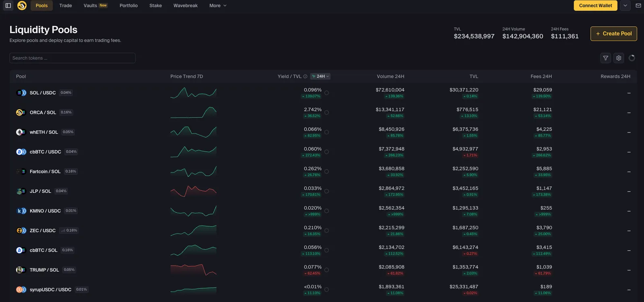The image size is (644, 302).
Task: Focus the Search tokens field
Action: [x=72, y=58]
